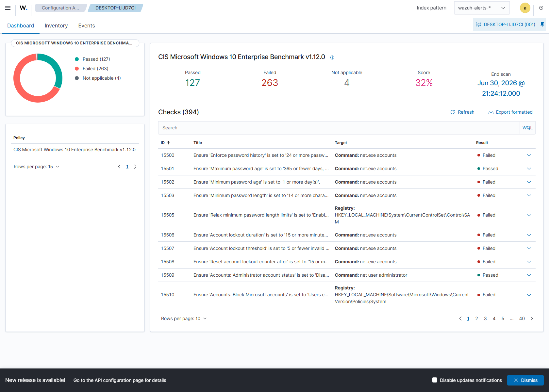Enable Disable updates notifications checkbox
This screenshot has height=392, width=549.
(435, 380)
